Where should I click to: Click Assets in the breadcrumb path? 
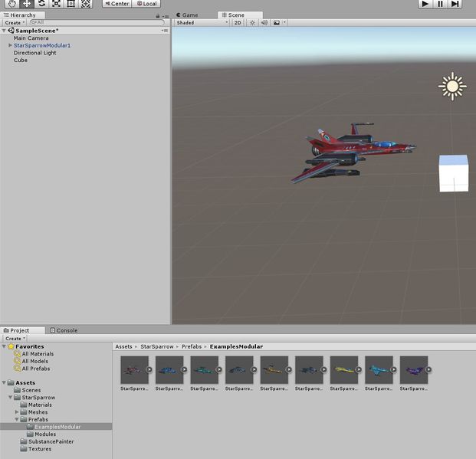pos(123,346)
